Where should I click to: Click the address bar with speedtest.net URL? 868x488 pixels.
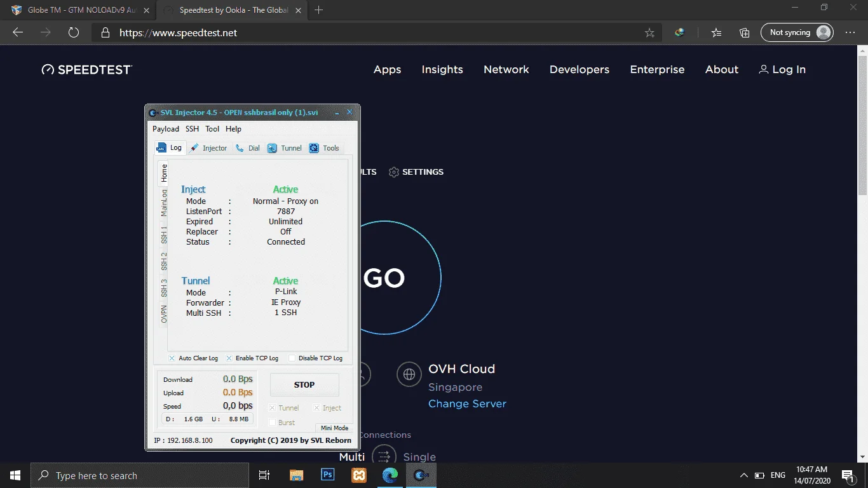[x=376, y=32]
